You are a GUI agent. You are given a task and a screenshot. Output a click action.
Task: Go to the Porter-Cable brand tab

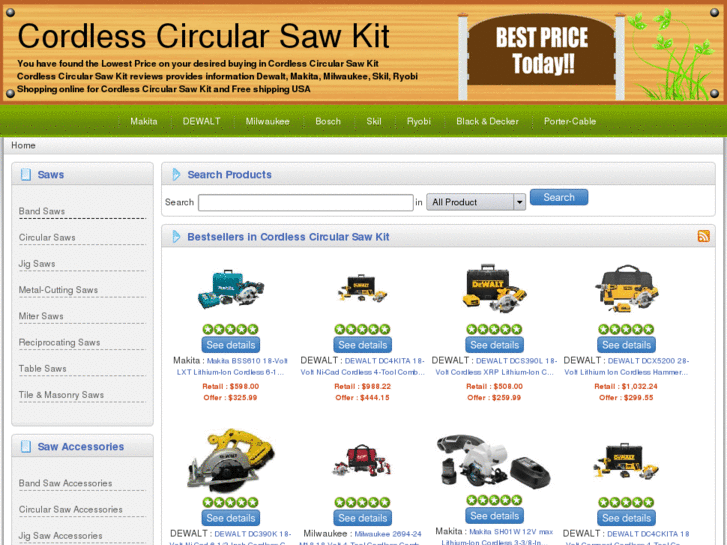[x=570, y=121]
